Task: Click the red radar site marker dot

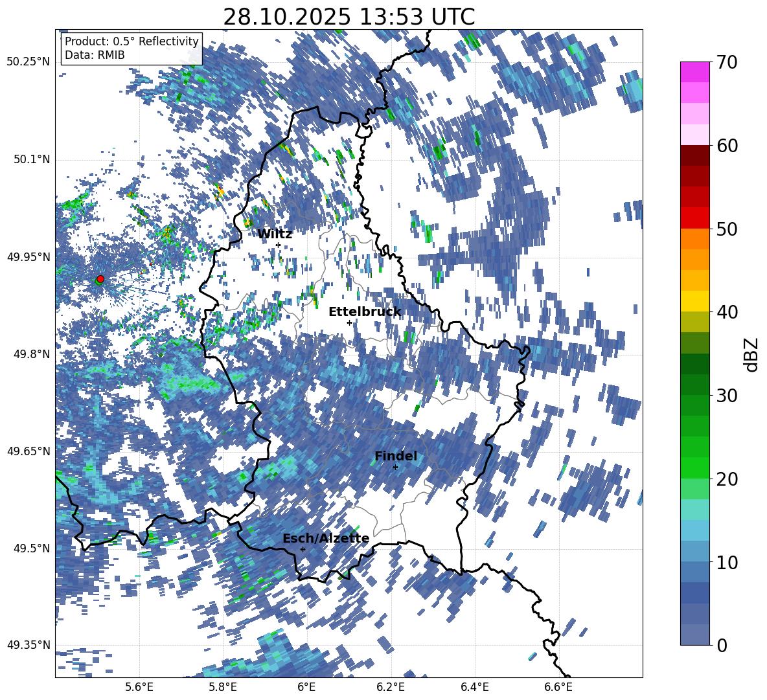Action: coord(100,278)
